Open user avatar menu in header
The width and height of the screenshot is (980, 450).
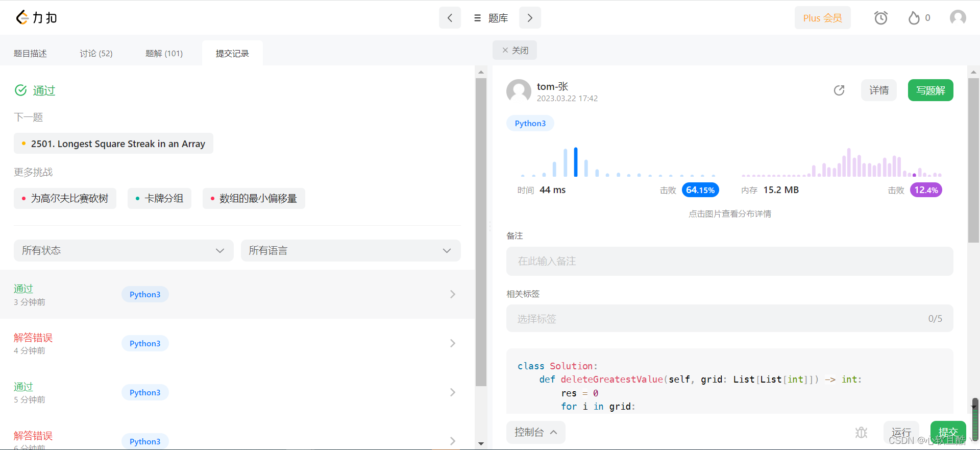(958, 18)
